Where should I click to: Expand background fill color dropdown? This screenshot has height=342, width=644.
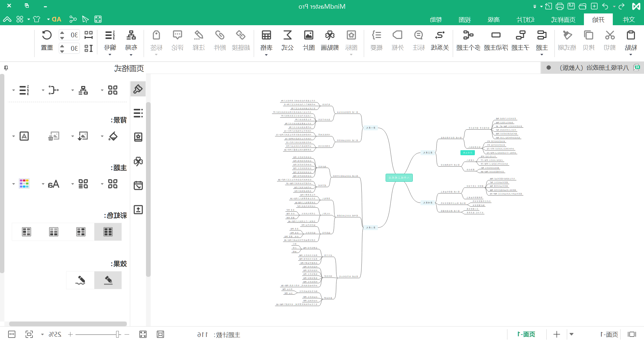pyautogui.click(x=102, y=136)
